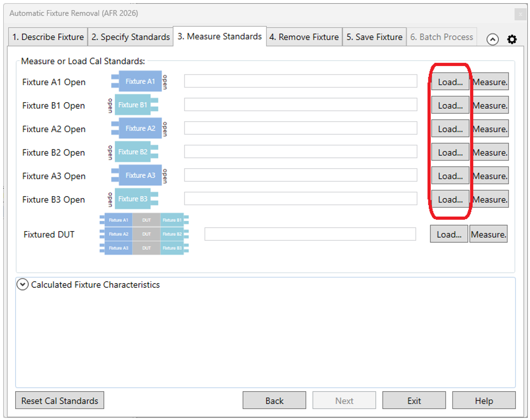Click the Help button
Image resolution: width=530 pixels, height=420 pixels.
pyautogui.click(x=483, y=401)
